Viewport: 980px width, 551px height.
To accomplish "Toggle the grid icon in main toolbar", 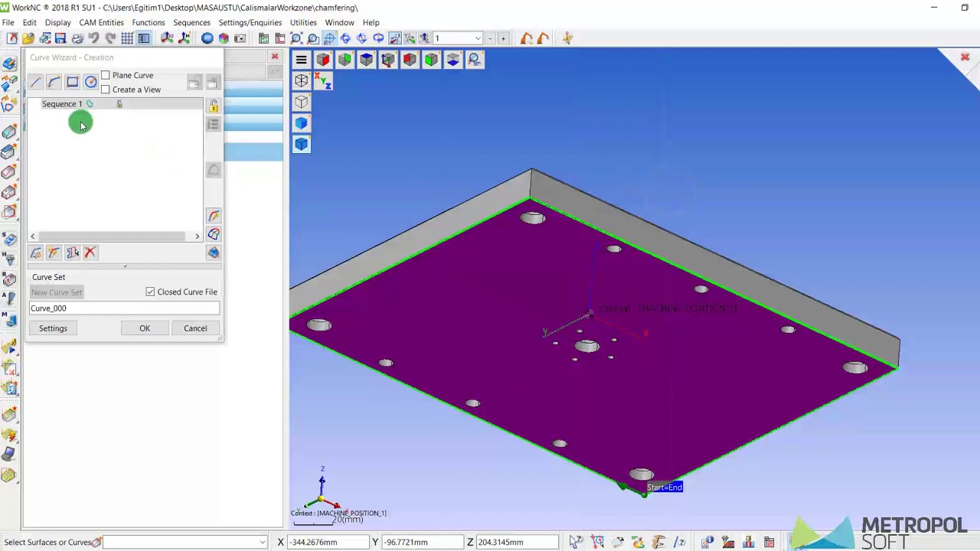I will pyautogui.click(x=127, y=38).
